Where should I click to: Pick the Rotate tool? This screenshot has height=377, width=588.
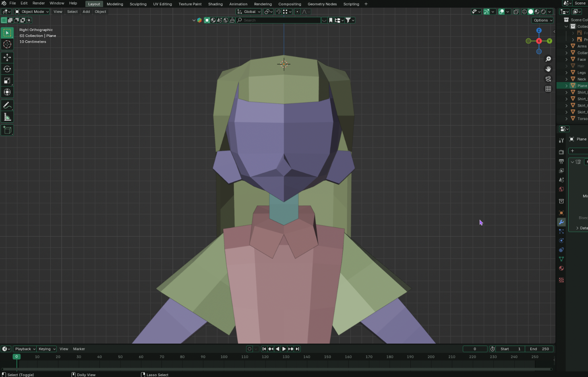[x=7, y=69]
